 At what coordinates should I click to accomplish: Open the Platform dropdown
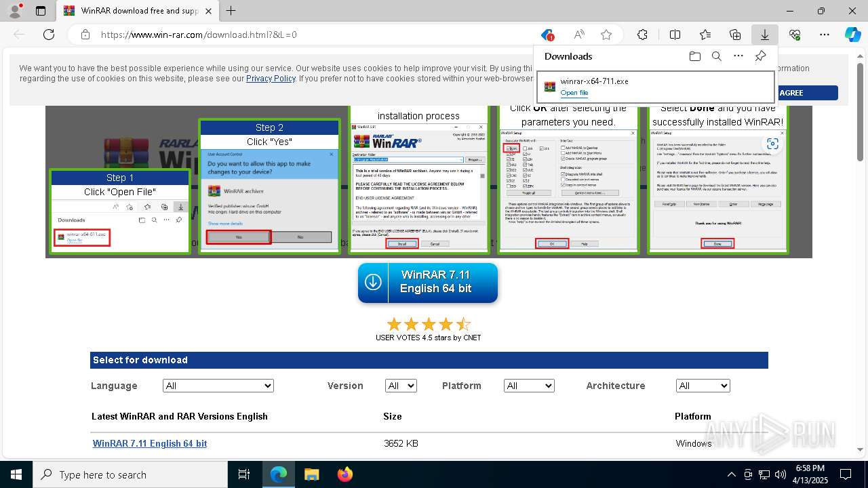(x=529, y=386)
